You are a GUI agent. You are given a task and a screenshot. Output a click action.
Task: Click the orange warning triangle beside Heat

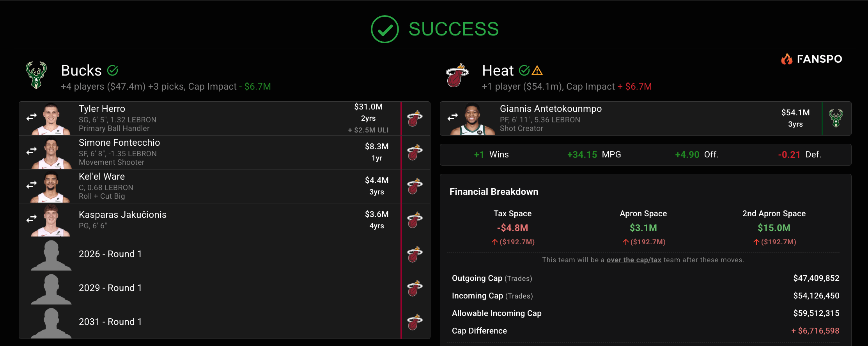pyautogui.click(x=537, y=71)
